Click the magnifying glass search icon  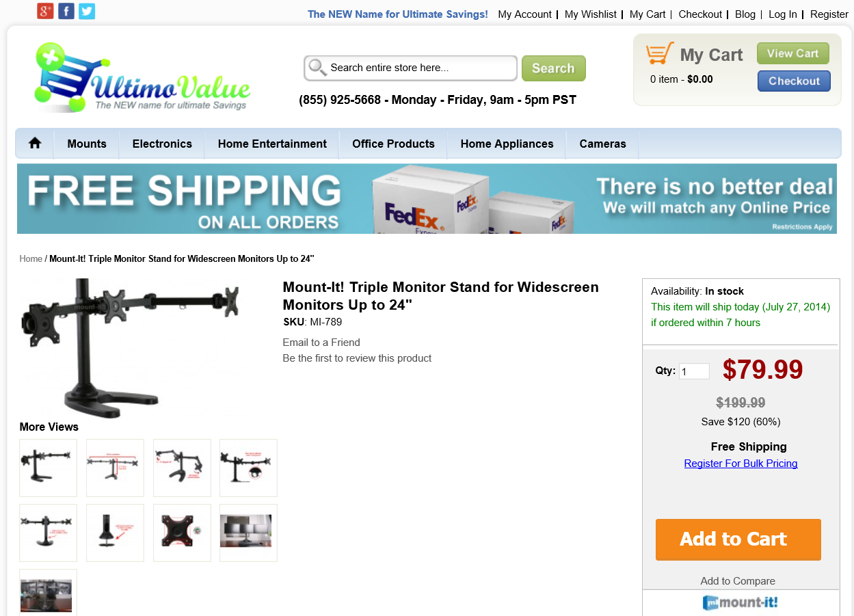click(x=317, y=68)
